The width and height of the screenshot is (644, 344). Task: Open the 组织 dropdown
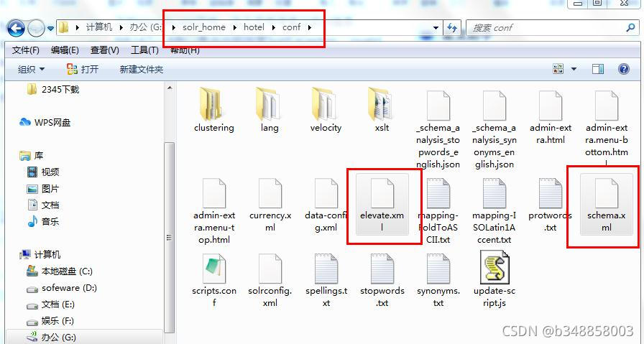click(31, 70)
